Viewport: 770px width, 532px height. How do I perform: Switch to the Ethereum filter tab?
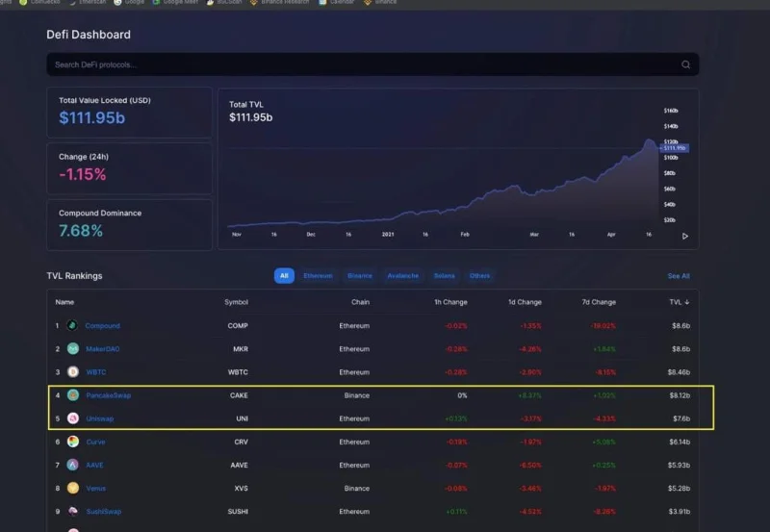point(318,276)
